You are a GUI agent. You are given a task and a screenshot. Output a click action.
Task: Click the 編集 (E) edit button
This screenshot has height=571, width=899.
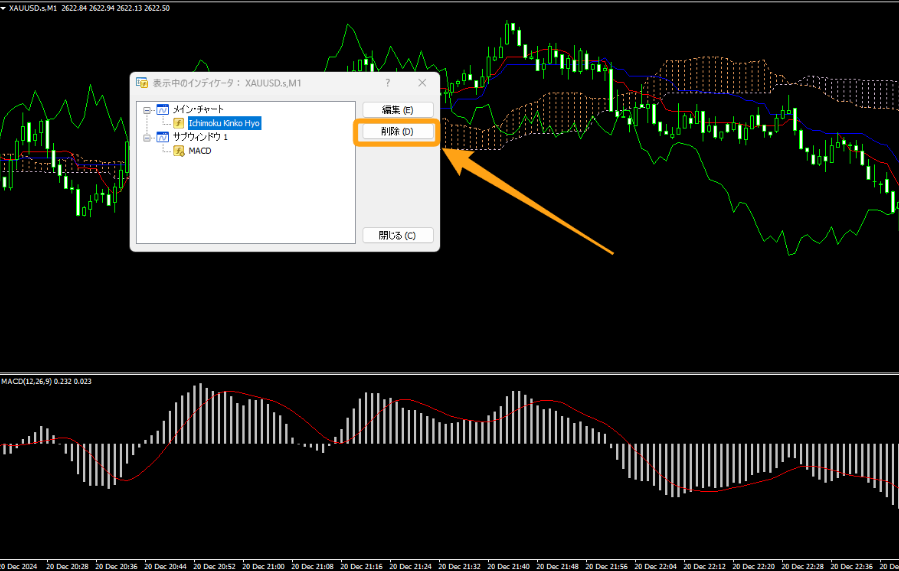pos(397,109)
